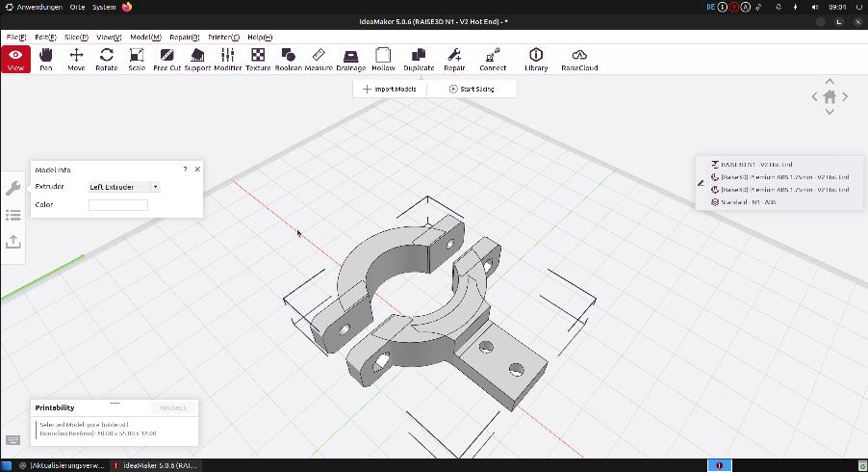Viewport: 868px width, 472px height.
Task: Activate the Measure ruler tool
Action: pyautogui.click(x=319, y=60)
